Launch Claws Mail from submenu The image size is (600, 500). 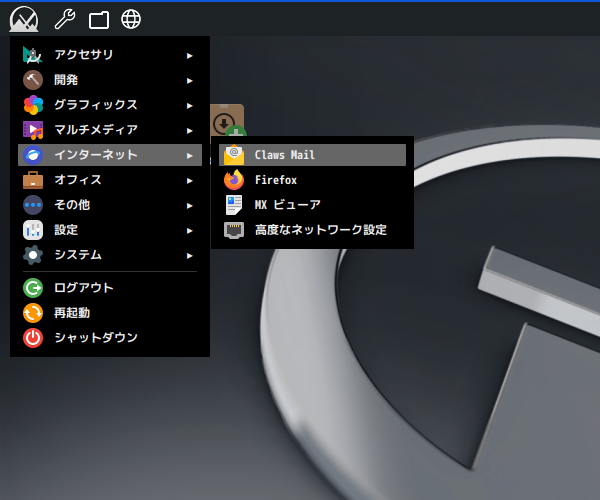(312, 155)
